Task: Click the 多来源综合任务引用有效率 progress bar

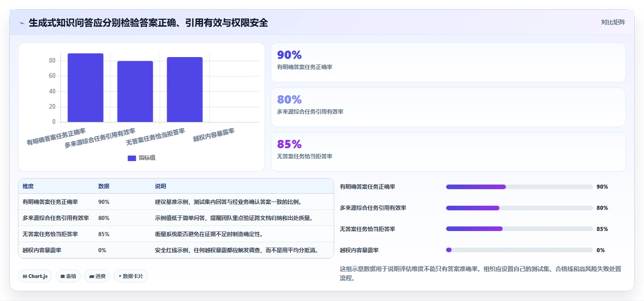Action: pyautogui.click(x=519, y=208)
